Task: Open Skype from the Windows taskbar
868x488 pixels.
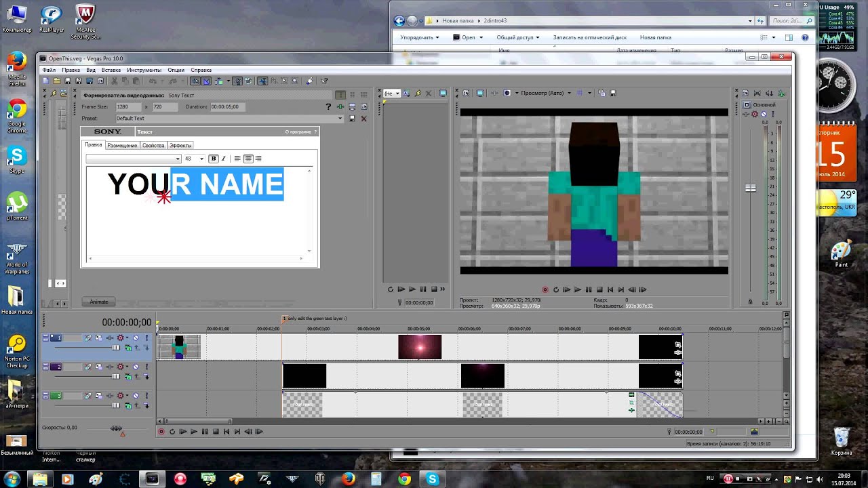Action: pyautogui.click(x=432, y=479)
